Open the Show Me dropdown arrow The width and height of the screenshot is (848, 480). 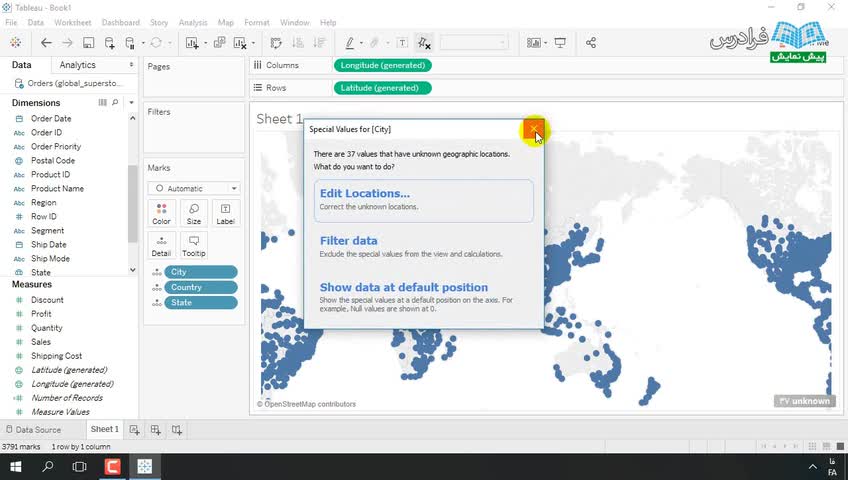546,43
